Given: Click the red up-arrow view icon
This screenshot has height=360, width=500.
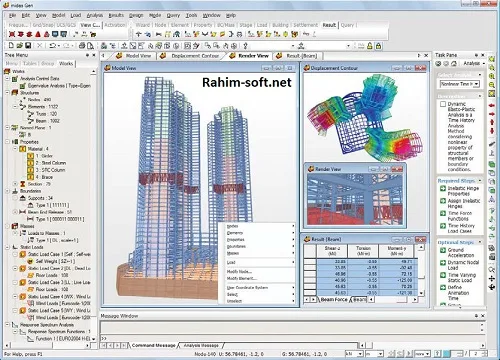Looking at the screenshot, I should click(492, 122).
